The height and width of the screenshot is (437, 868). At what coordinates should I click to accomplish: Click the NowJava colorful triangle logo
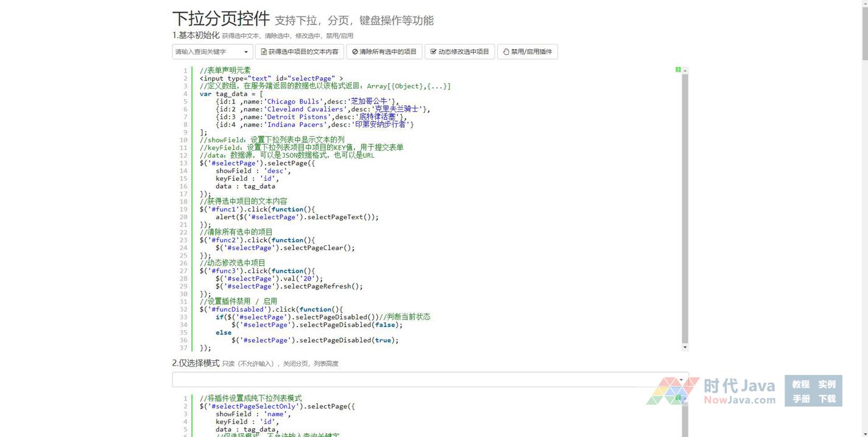[672, 391]
